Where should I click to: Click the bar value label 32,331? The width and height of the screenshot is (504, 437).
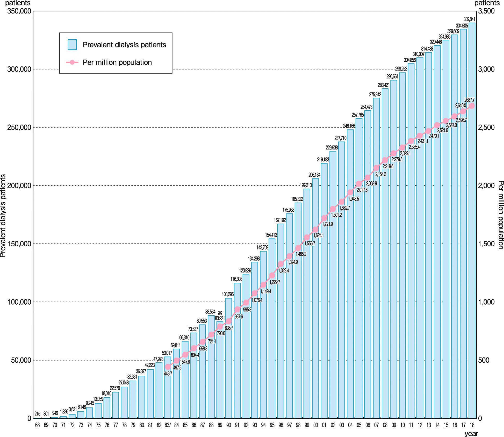pos(132,377)
